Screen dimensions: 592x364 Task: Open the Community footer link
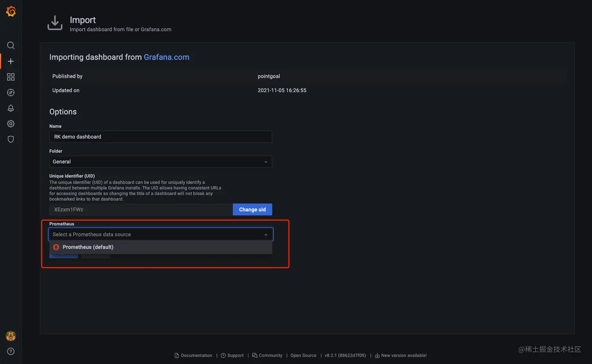coord(271,355)
